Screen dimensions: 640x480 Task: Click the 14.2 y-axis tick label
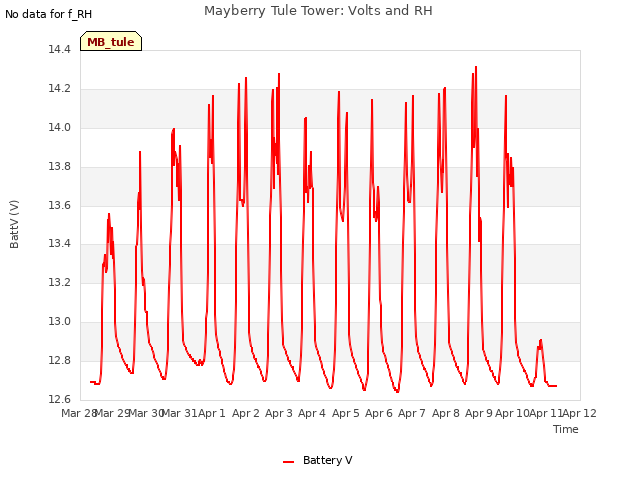pos(59,89)
